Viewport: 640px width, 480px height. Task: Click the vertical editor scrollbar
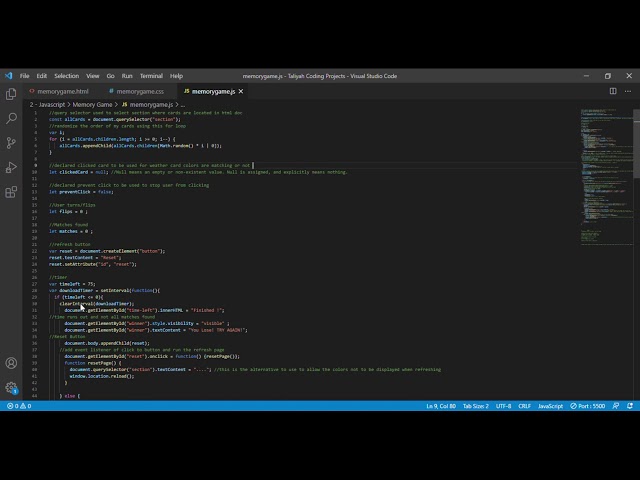click(x=636, y=143)
